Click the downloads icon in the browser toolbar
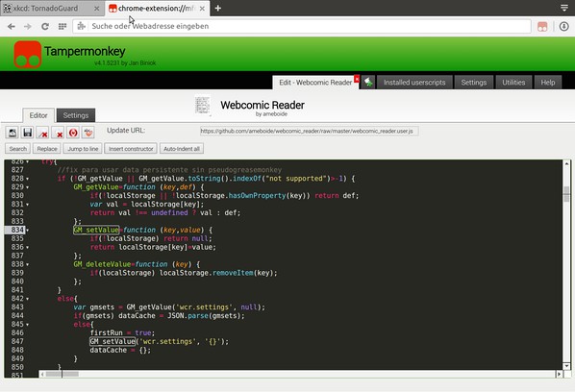The height and width of the screenshot is (392, 575). point(563,26)
